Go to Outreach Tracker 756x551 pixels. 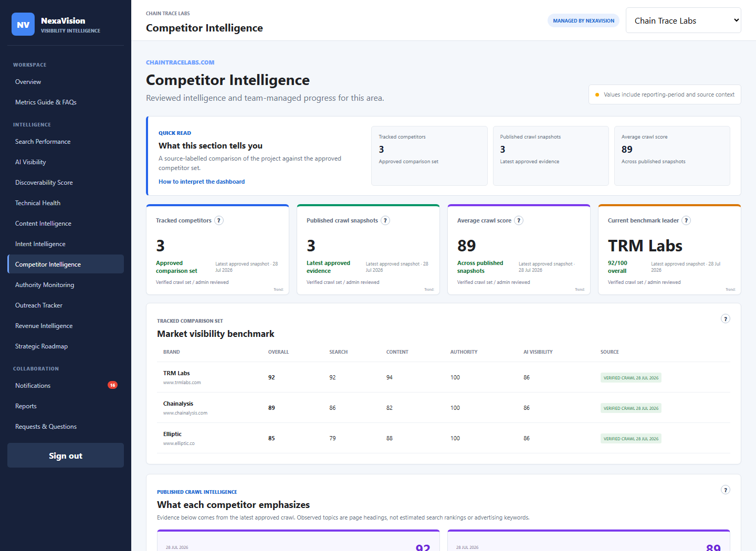(66, 305)
